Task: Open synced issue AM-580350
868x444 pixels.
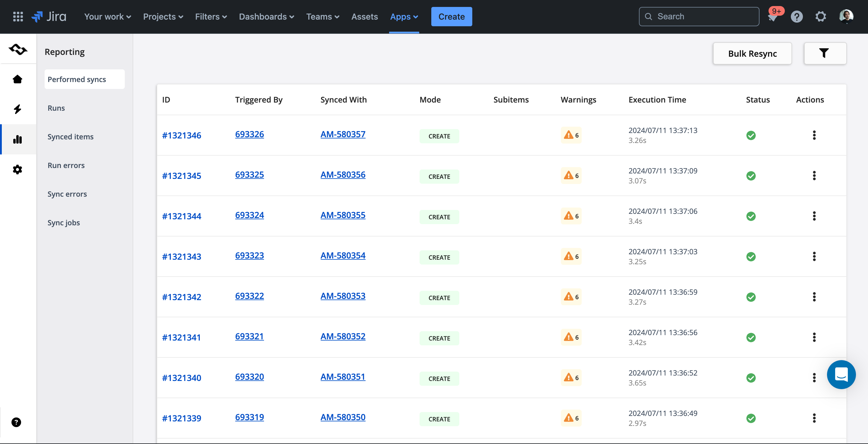Action: (x=343, y=417)
